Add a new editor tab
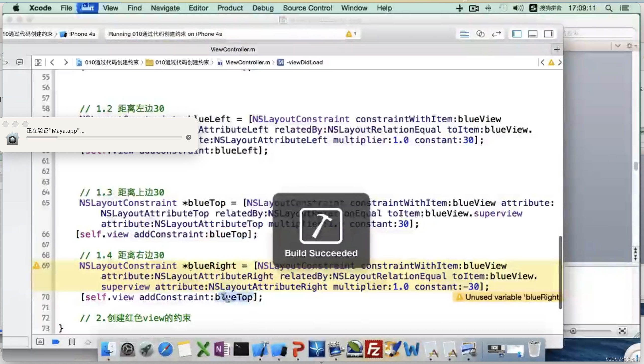This screenshot has width=644, height=364. point(557,50)
